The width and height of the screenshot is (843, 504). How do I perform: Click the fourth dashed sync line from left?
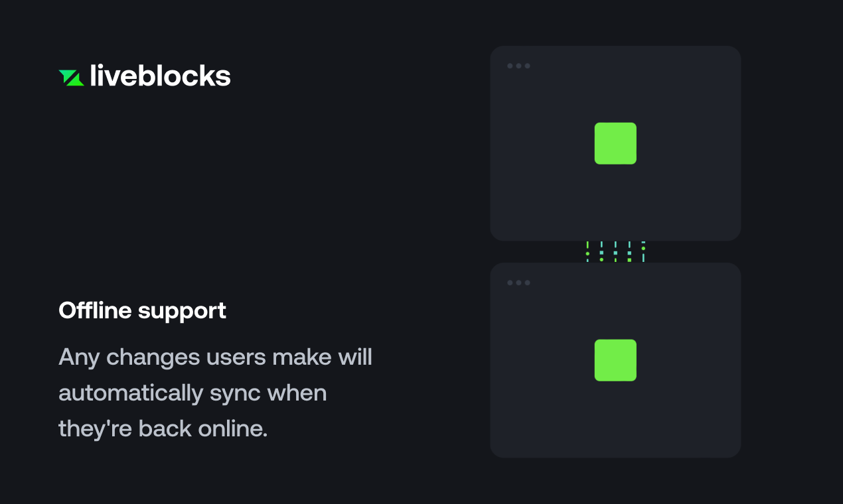(629, 252)
